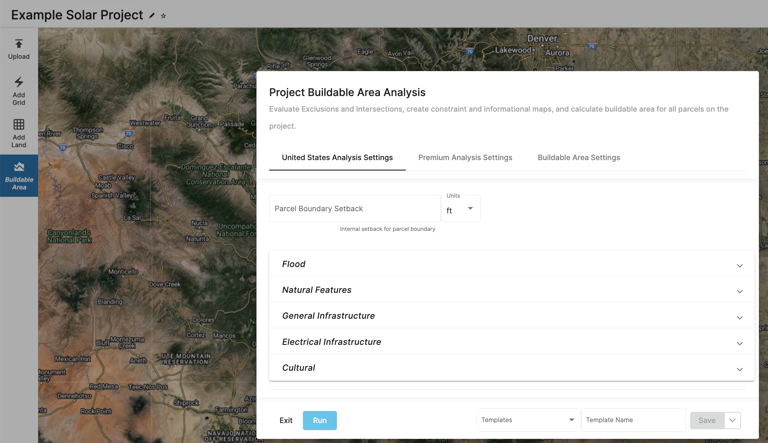This screenshot has width=768, height=443.
Task: Edit project name with pencil icon
Action: (x=152, y=16)
